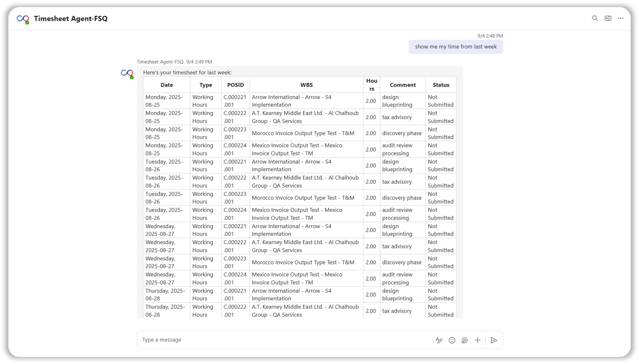Select Wednesday's A.T. Kearney QA Services WBS cell

(306, 246)
